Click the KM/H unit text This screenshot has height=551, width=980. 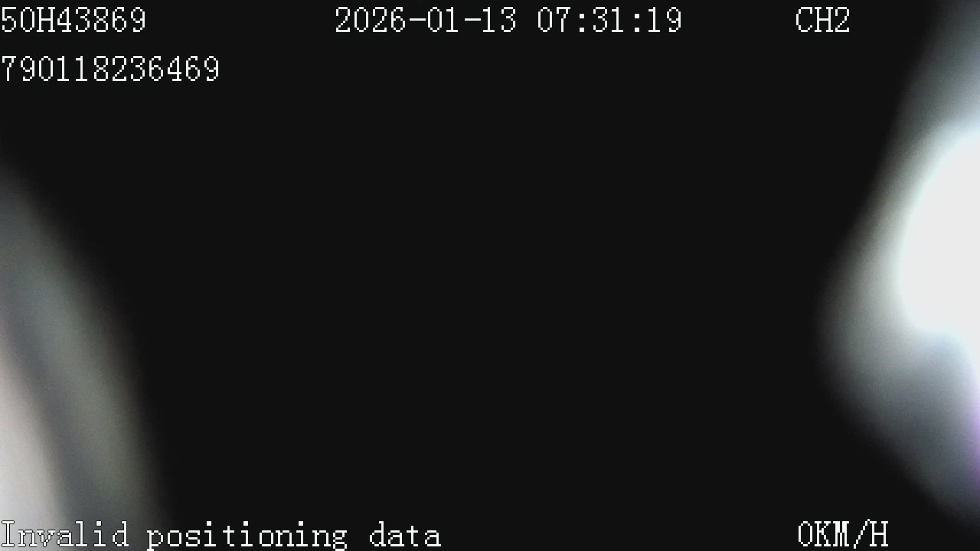tap(852, 534)
